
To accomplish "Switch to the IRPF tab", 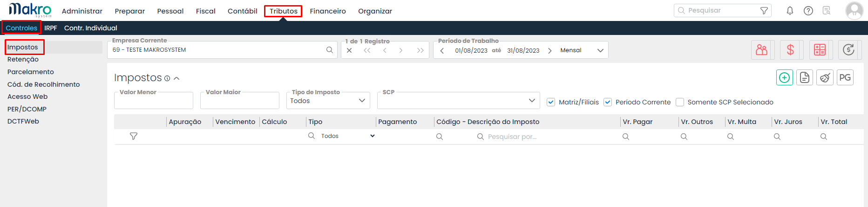I will (x=51, y=28).
